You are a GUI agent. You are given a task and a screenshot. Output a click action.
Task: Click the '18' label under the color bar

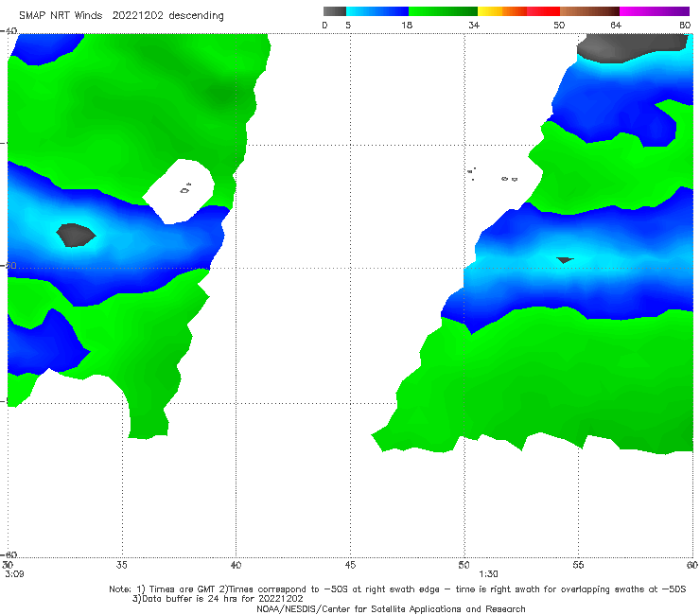click(407, 25)
